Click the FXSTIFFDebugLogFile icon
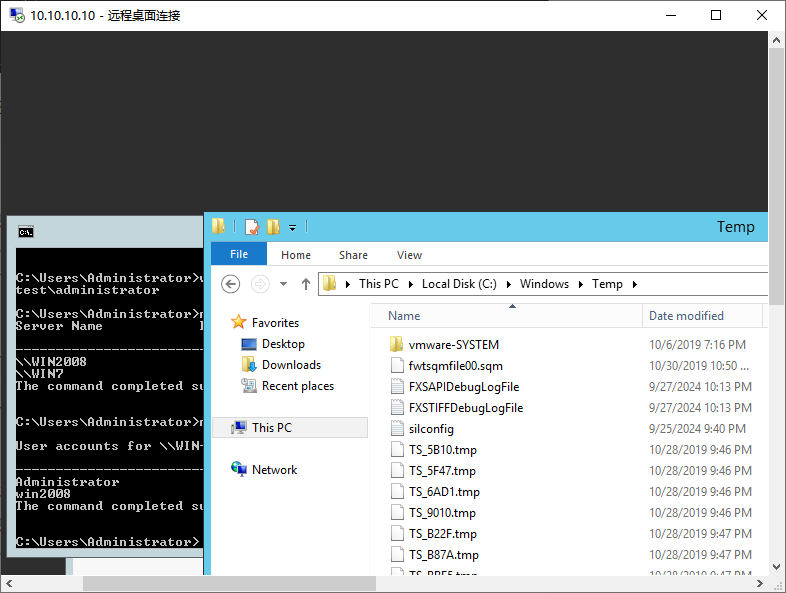This screenshot has height=593, width=786. pyautogui.click(x=397, y=407)
